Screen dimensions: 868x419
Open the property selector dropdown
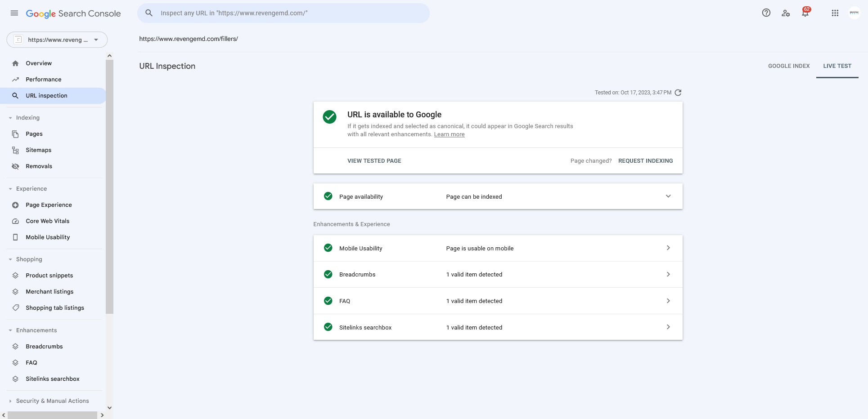57,40
